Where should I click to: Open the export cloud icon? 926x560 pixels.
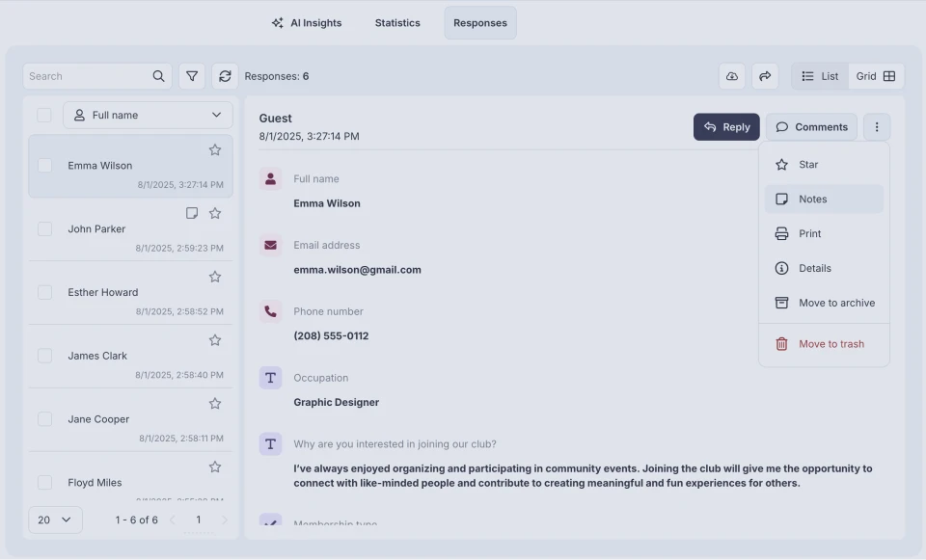click(x=732, y=75)
